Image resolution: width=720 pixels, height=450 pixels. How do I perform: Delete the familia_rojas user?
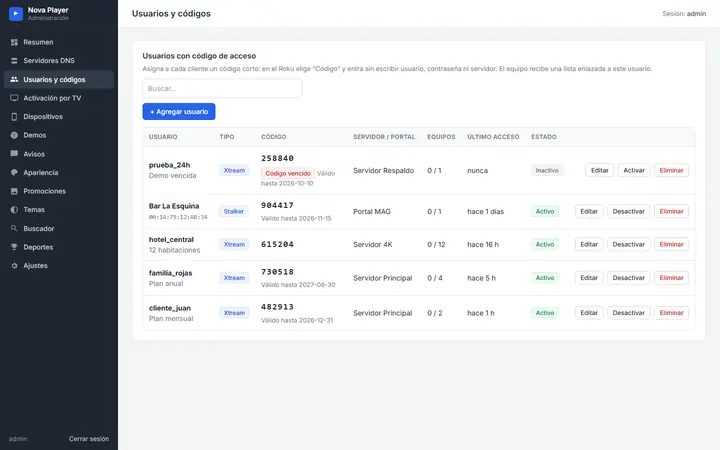click(671, 278)
